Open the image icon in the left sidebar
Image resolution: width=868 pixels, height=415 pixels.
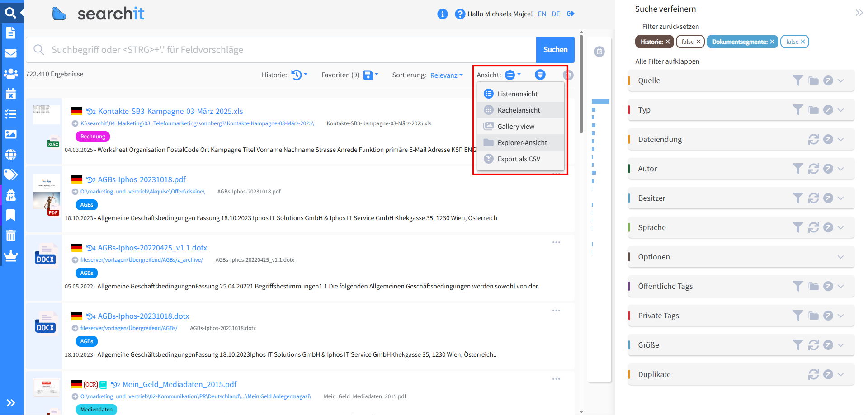point(10,134)
